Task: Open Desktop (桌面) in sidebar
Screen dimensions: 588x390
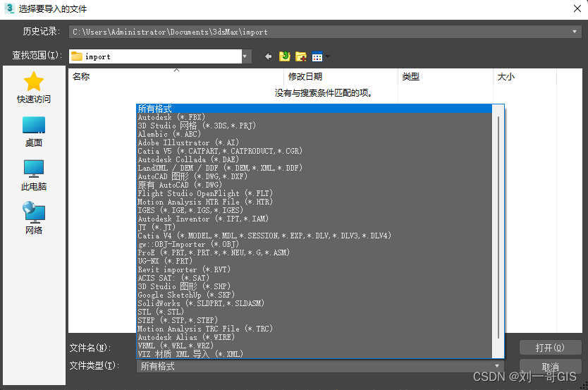Action: [34, 132]
